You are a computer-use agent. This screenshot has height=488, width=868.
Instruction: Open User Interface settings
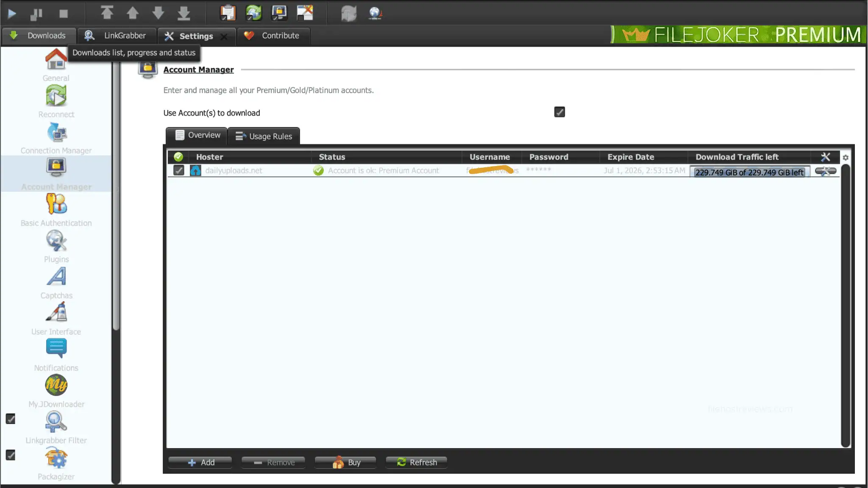tap(56, 319)
